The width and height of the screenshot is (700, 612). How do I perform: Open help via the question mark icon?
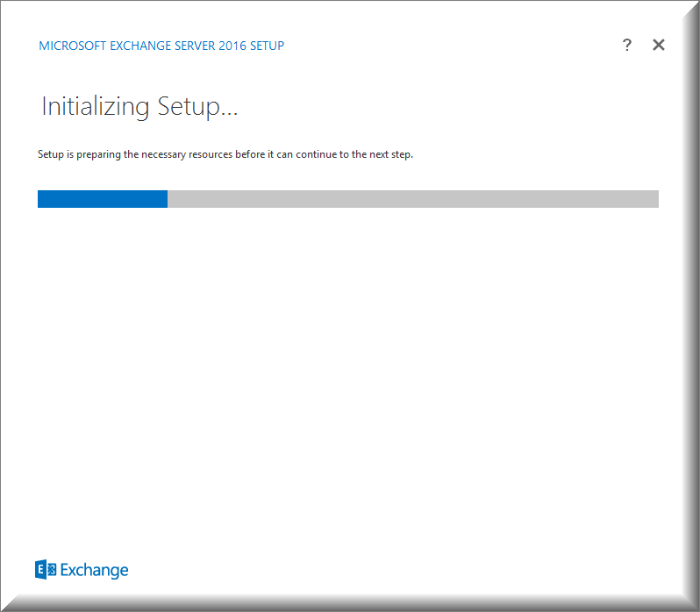pos(627,45)
